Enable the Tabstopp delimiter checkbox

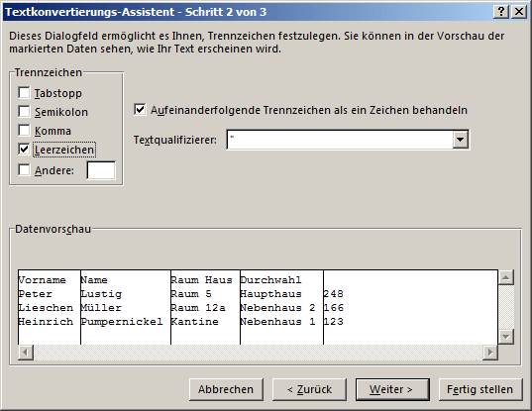(24, 92)
